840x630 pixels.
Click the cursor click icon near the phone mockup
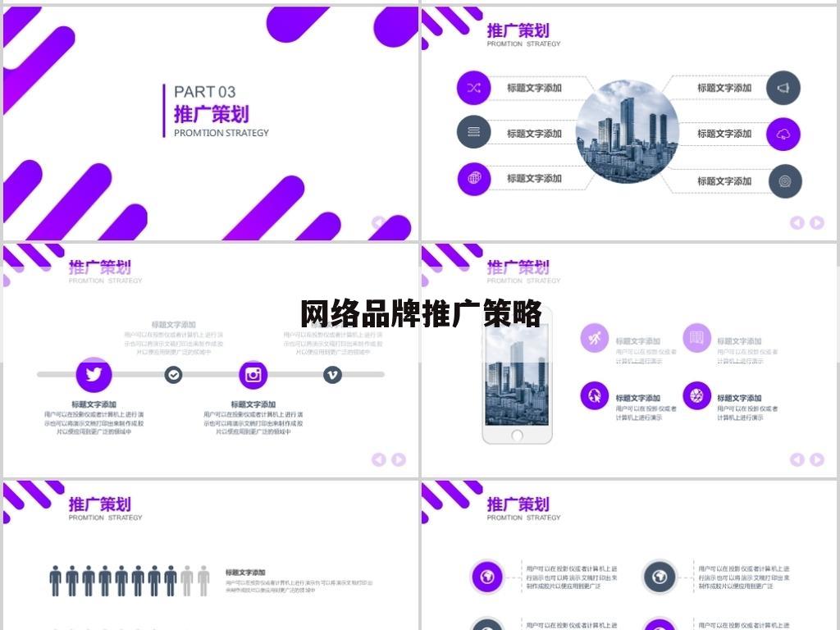pos(594,396)
